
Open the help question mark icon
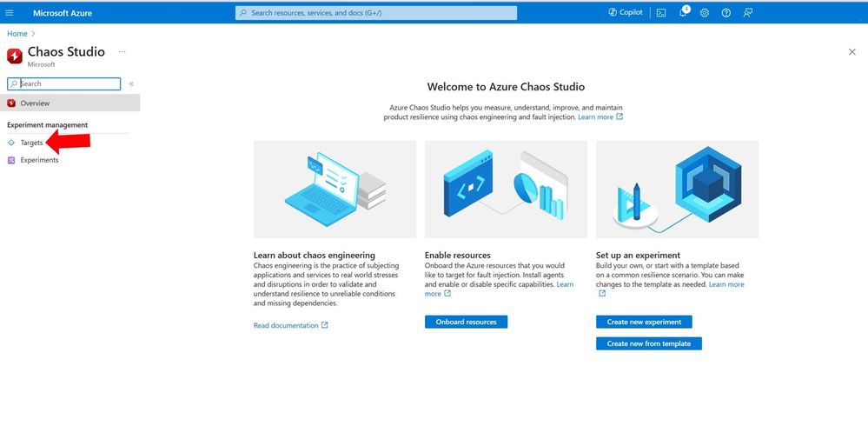tap(726, 13)
